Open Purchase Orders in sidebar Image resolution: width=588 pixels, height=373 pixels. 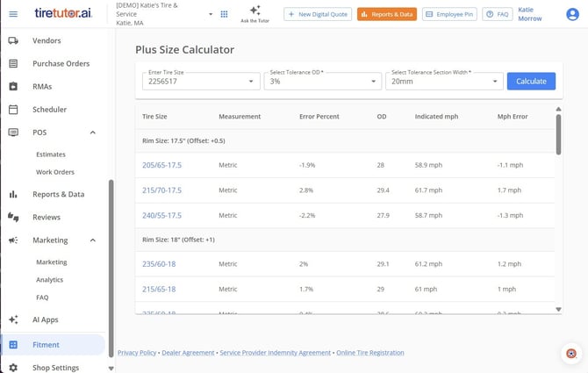60,64
